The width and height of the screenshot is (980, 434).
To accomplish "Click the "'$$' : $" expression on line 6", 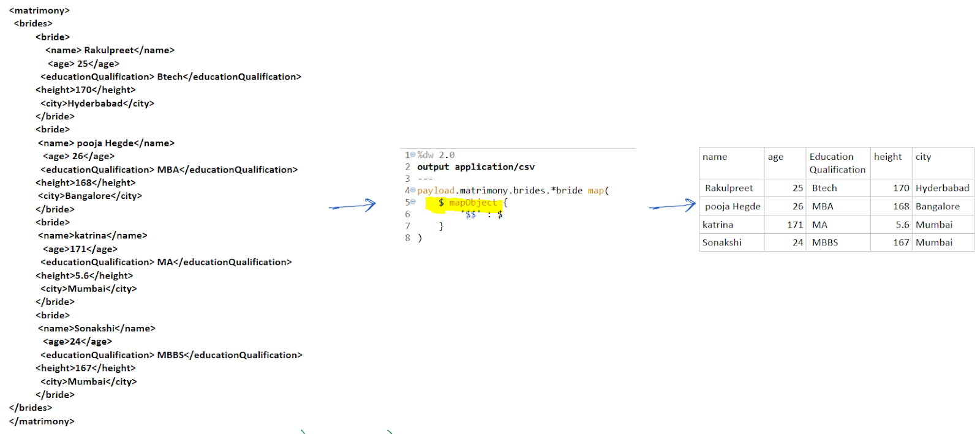I will click(483, 214).
